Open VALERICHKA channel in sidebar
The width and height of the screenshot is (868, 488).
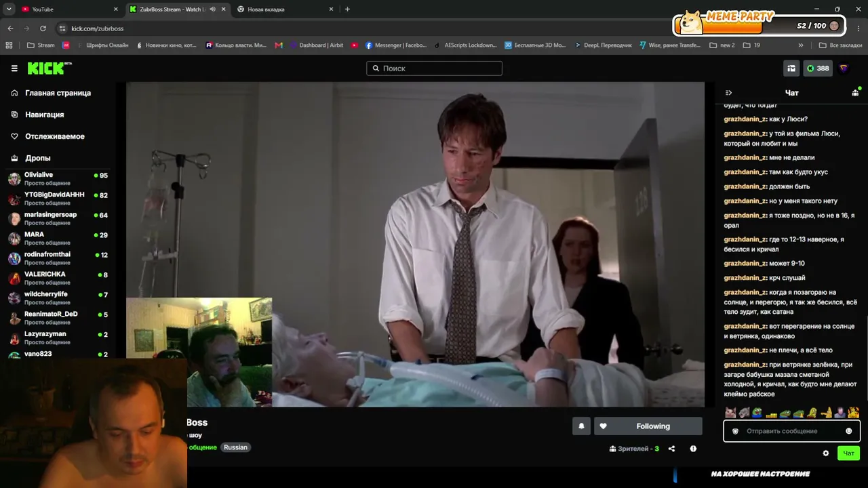(58, 278)
